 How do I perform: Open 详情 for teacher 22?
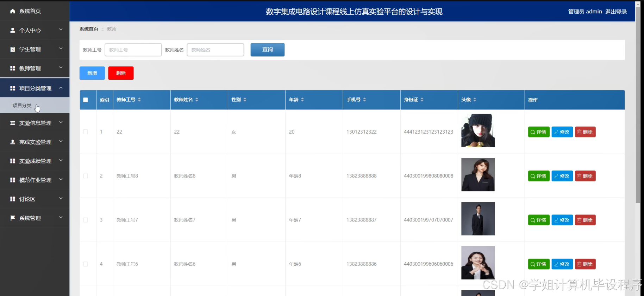[x=539, y=132]
